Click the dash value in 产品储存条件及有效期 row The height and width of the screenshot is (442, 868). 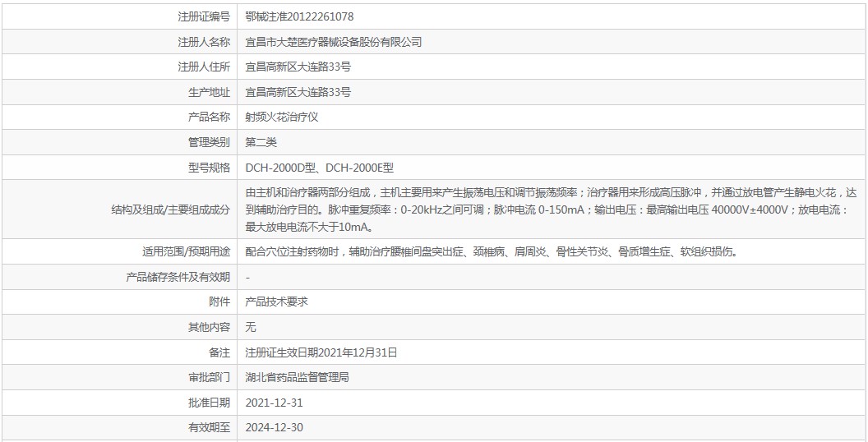click(247, 277)
